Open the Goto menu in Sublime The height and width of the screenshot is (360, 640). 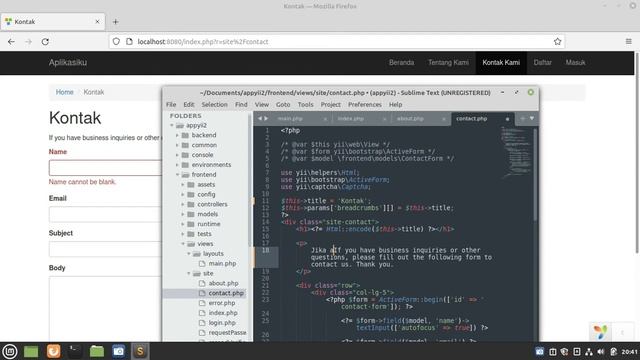[283, 104]
